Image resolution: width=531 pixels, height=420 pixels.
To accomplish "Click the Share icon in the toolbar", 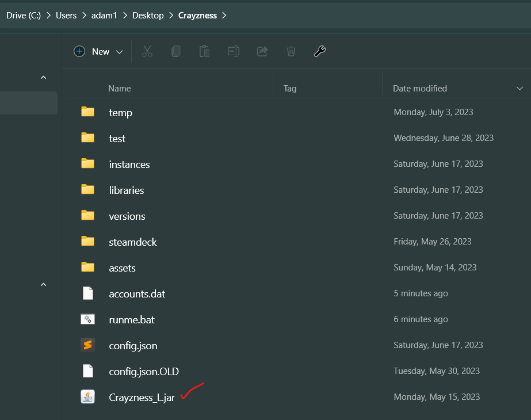I will pos(262,51).
